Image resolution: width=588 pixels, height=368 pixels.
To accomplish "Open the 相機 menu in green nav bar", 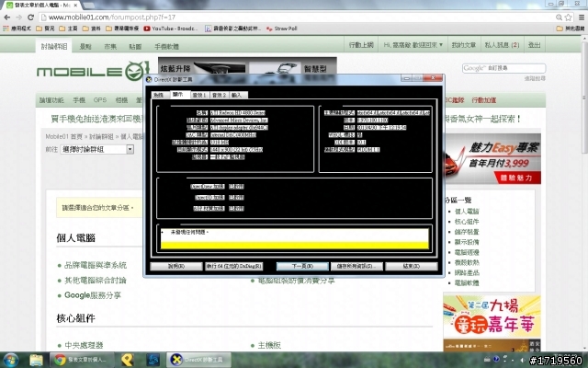I will click(121, 100).
